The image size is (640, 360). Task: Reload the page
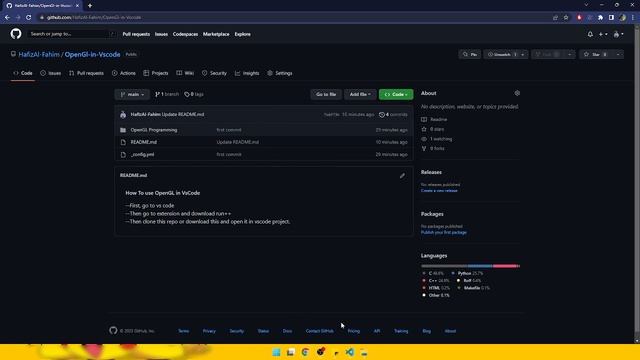click(x=29, y=18)
